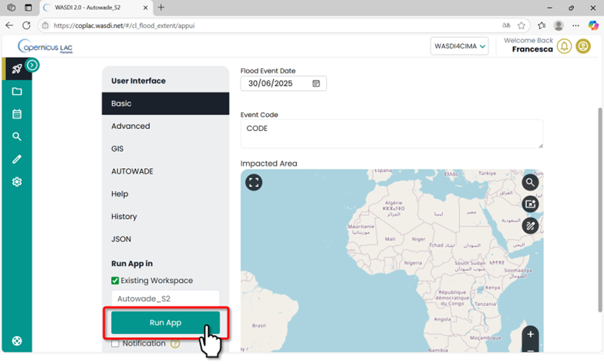Open browser settings ellipsis menu
Viewport: 604px width, 364px height.
(575, 25)
